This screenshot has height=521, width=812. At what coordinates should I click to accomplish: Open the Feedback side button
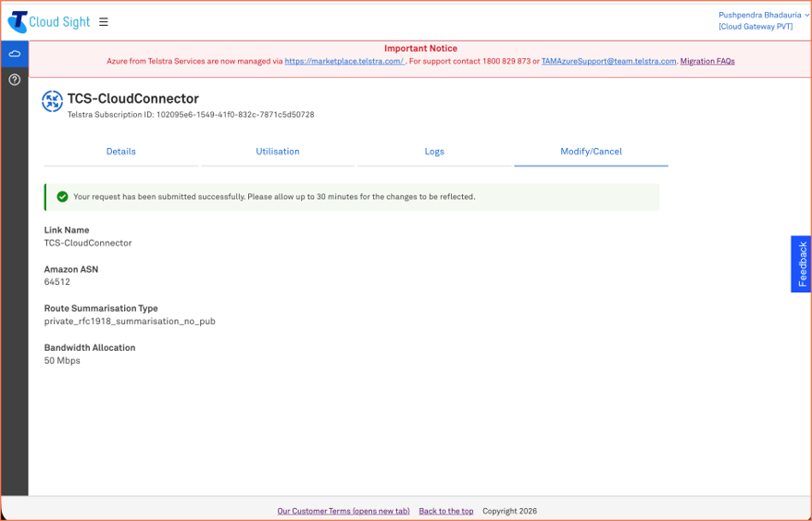click(x=801, y=264)
